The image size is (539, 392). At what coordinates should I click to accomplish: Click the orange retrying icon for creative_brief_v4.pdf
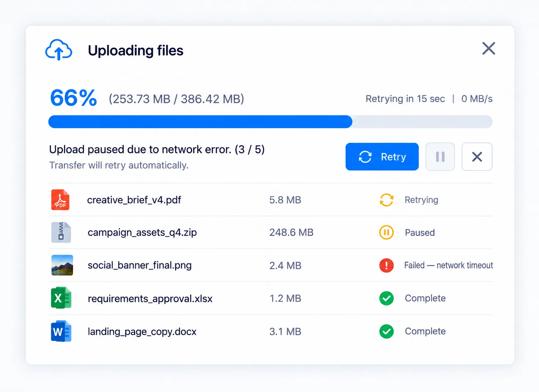tap(386, 200)
